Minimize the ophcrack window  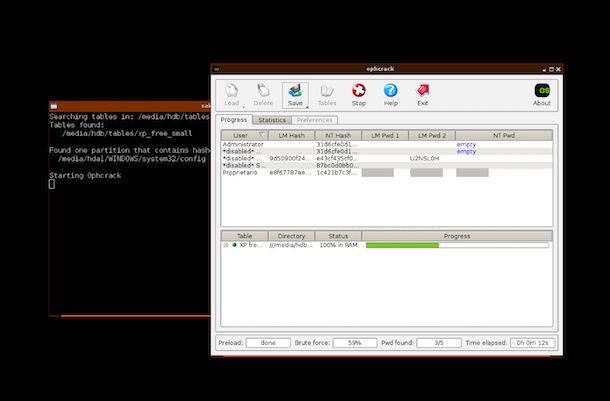(x=544, y=69)
